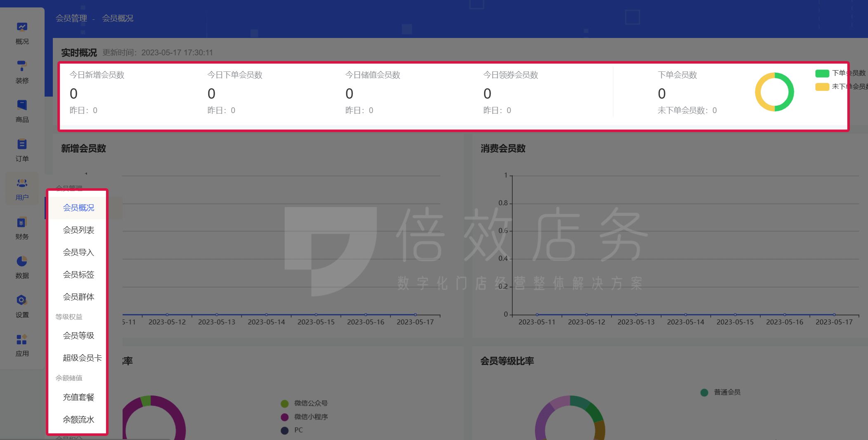This screenshot has width=868, height=440.
Task: Open the 会员列表 menu entry
Action: point(78,230)
